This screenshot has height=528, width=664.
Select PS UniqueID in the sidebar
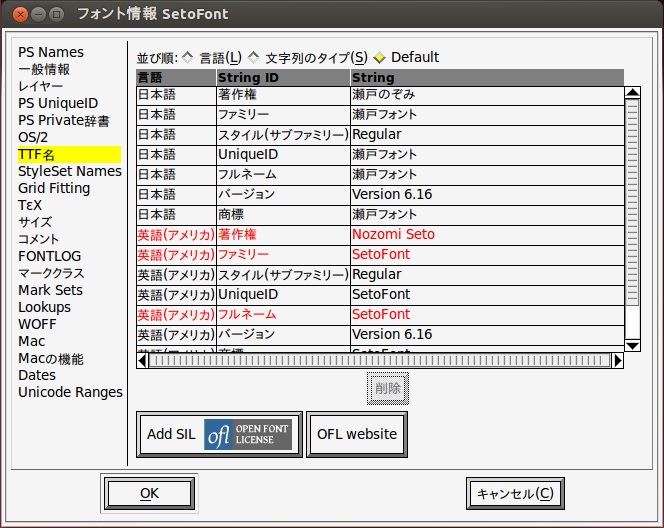[58, 103]
